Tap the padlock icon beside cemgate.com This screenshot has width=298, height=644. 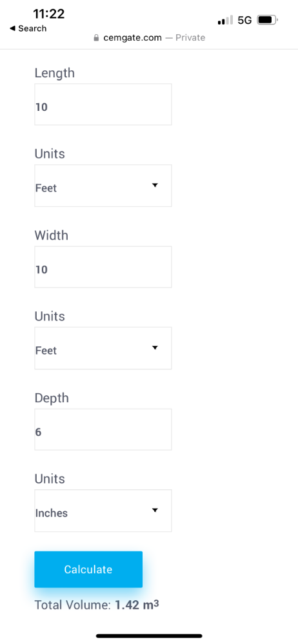tap(97, 38)
